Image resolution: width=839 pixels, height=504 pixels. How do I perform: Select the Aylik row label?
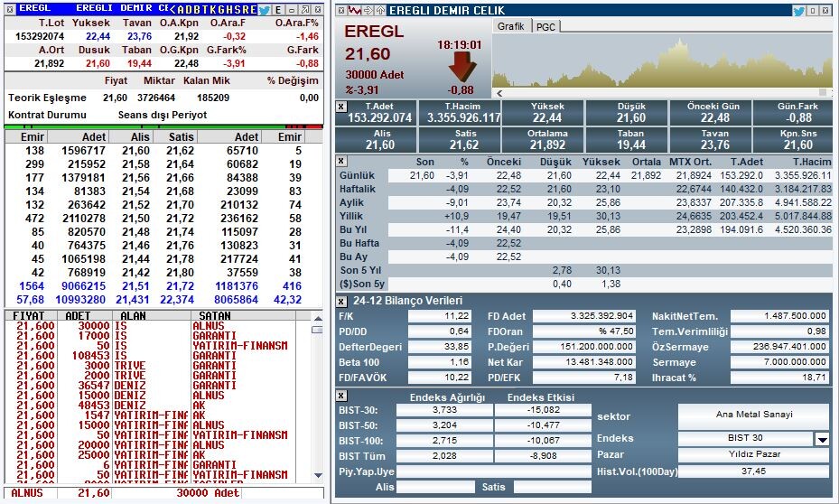point(351,202)
